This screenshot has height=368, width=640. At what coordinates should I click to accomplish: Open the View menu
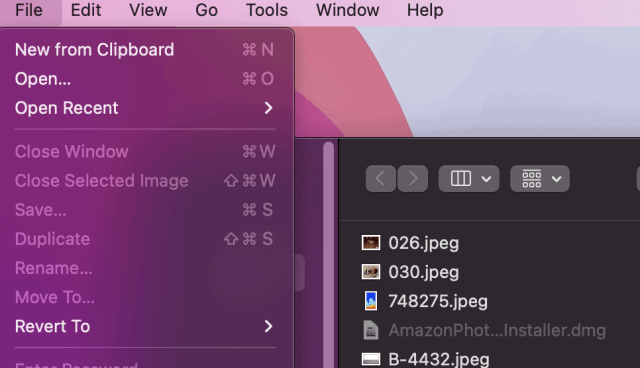coord(148,10)
